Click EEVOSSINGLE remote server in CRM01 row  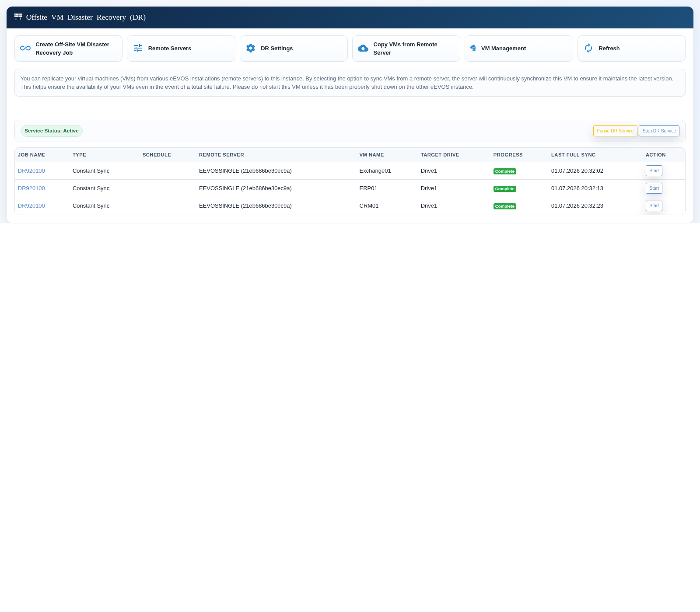pos(245,206)
